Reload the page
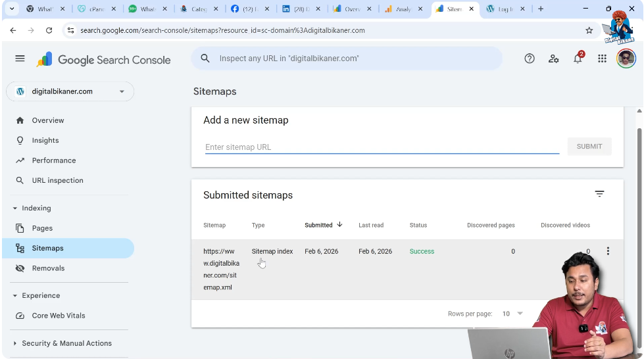The width and height of the screenshot is (644, 359). point(49,30)
